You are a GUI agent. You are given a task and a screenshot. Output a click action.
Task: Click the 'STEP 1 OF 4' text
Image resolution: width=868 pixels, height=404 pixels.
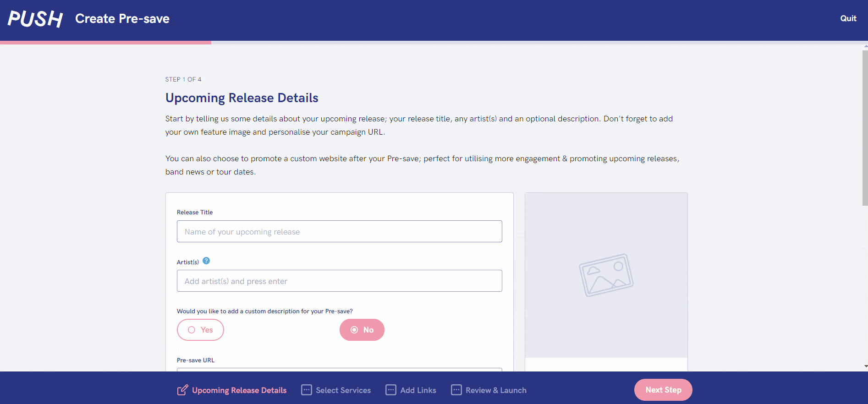pyautogui.click(x=183, y=79)
